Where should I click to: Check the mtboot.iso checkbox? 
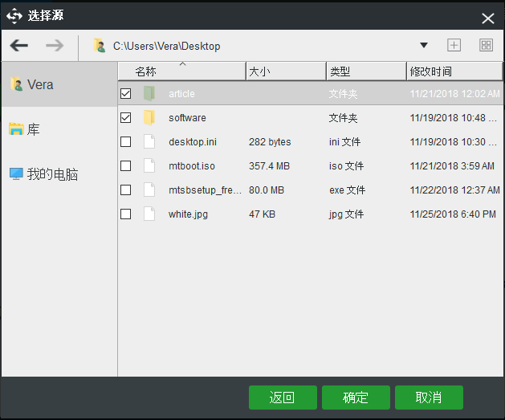click(125, 166)
